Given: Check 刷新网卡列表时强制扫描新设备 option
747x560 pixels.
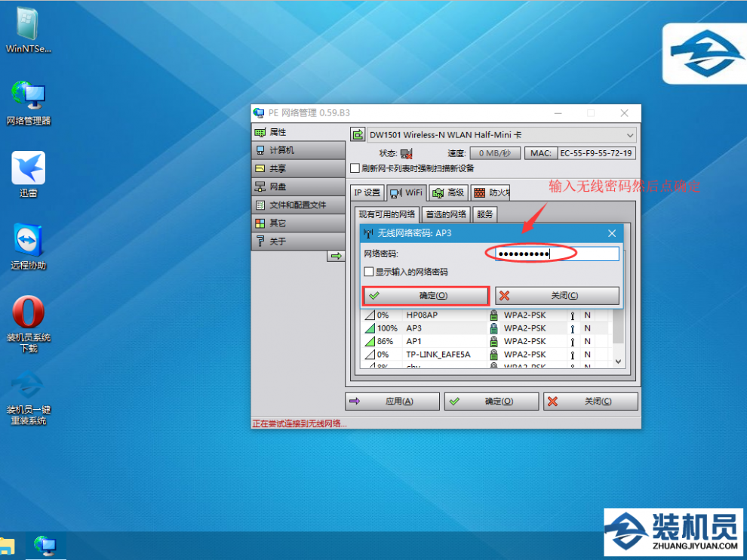Looking at the screenshot, I should coord(355,168).
